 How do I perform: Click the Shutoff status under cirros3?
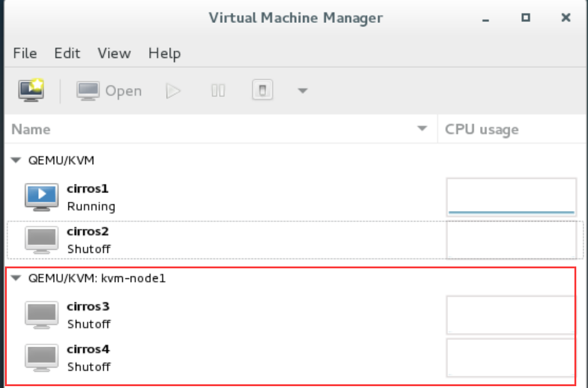pos(89,324)
